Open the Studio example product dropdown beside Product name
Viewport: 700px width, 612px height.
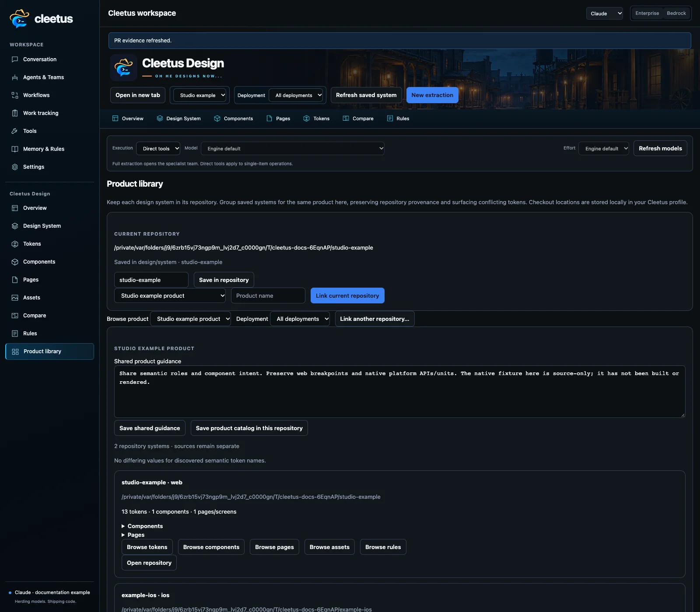170,296
